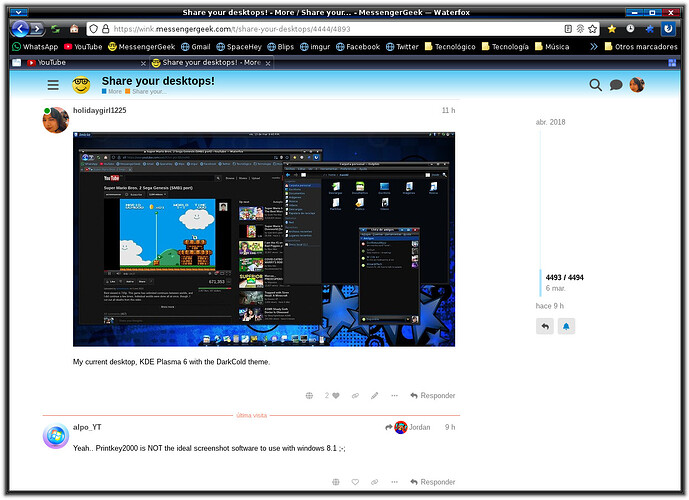Open the Facebook bookmark
The height and width of the screenshot is (500, 689).
358,47
